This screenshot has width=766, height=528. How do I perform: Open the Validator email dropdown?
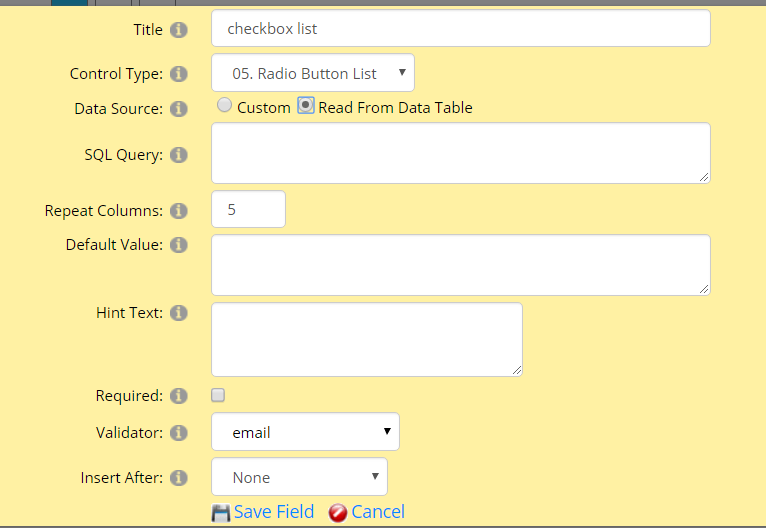(305, 432)
